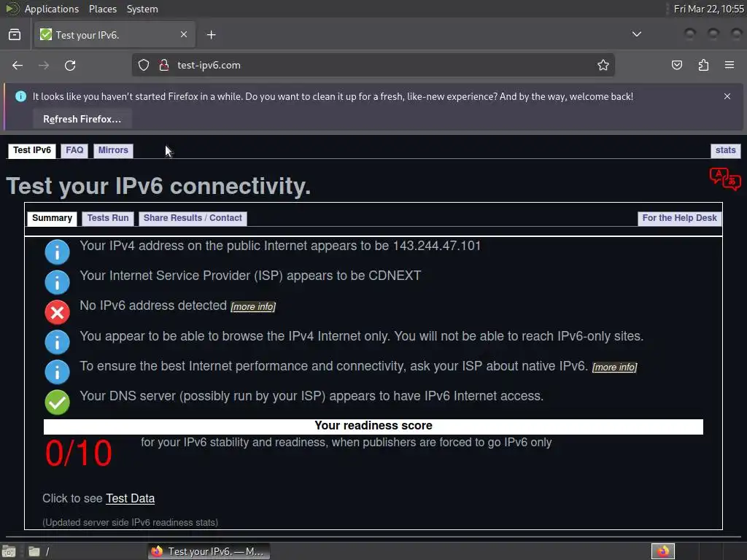Open the Save to Pocket icon

(x=676, y=65)
